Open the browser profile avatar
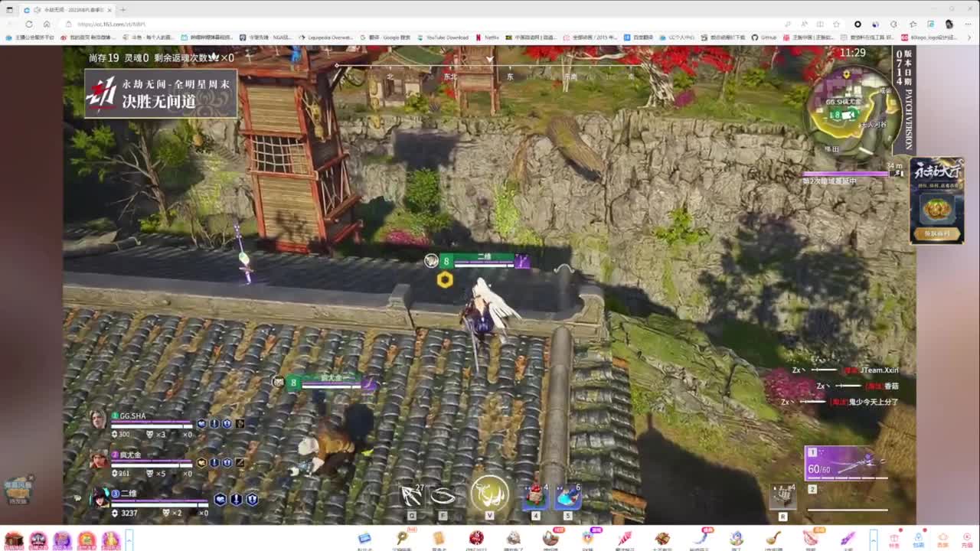The height and width of the screenshot is (551, 980). click(x=949, y=24)
